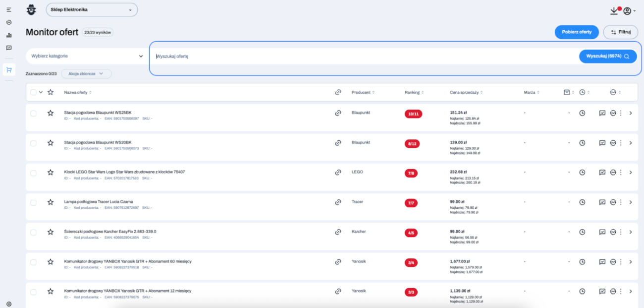Star the Stacja pogodowa Blaupunkt WS25BK offer
This screenshot has width=644, height=308.
pyautogui.click(x=50, y=113)
